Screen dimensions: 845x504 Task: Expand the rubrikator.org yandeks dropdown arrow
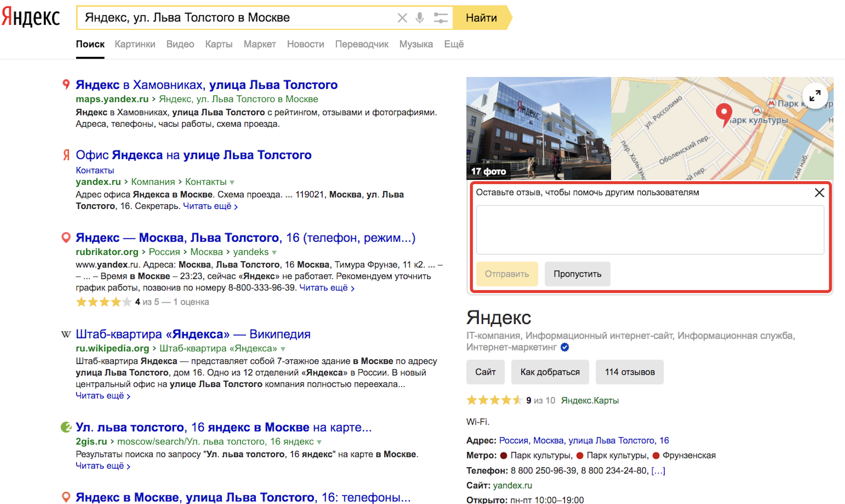(x=274, y=252)
